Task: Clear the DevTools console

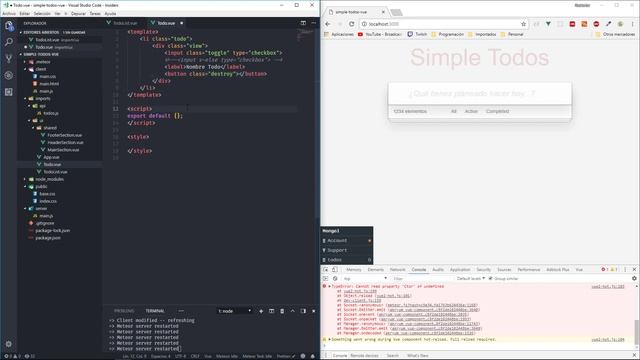Action: tap(335, 279)
